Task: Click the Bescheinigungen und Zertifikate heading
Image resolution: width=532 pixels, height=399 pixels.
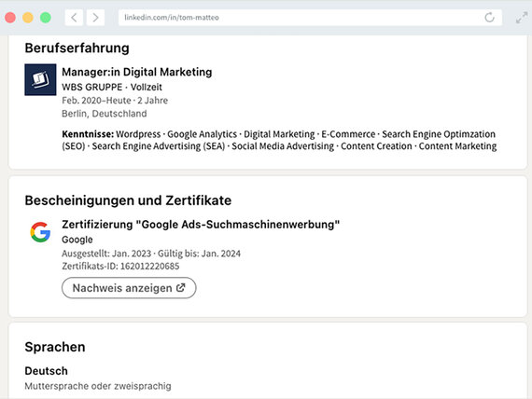Action: (128, 200)
